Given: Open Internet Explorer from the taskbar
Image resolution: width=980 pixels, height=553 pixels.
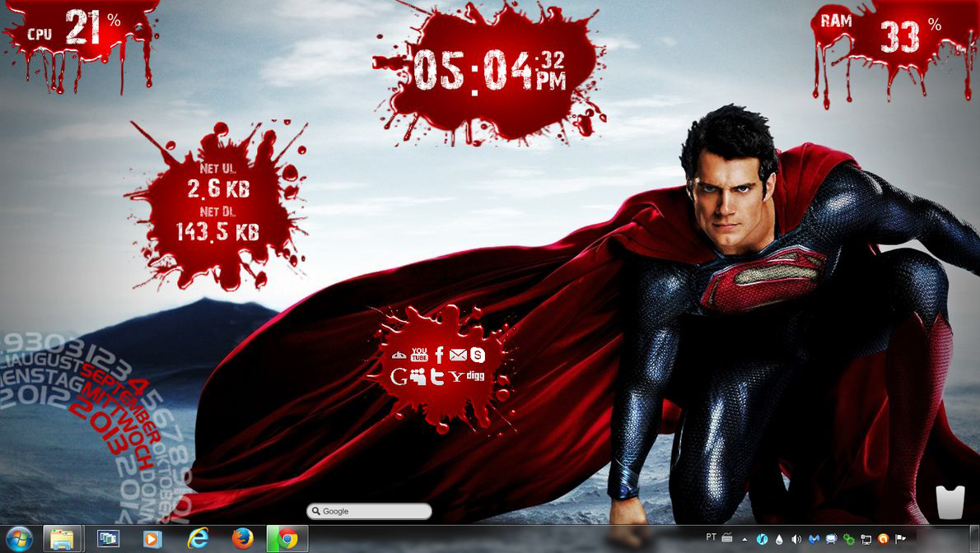Looking at the screenshot, I should [198, 539].
